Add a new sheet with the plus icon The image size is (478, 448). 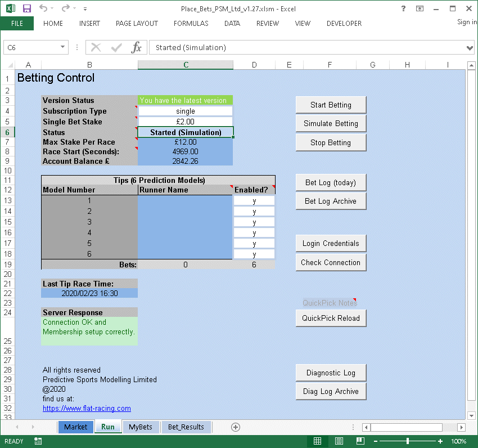(x=236, y=427)
